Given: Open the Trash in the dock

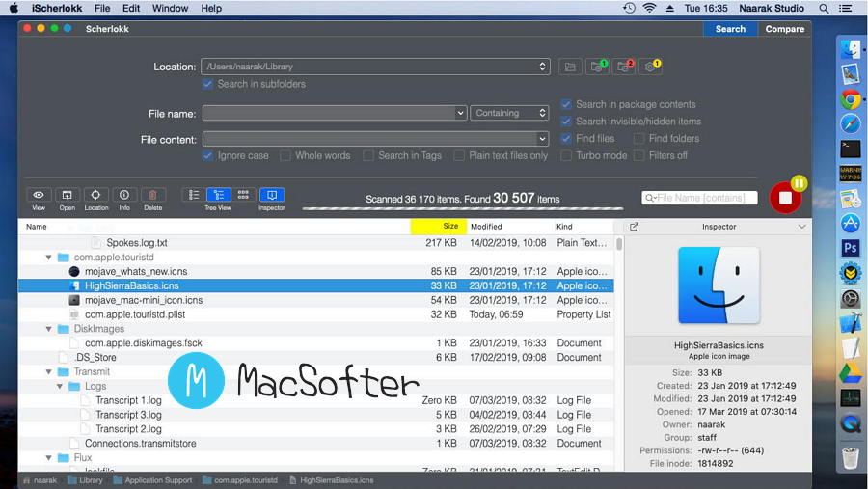Looking at the screenshot, I should point(851,457).
